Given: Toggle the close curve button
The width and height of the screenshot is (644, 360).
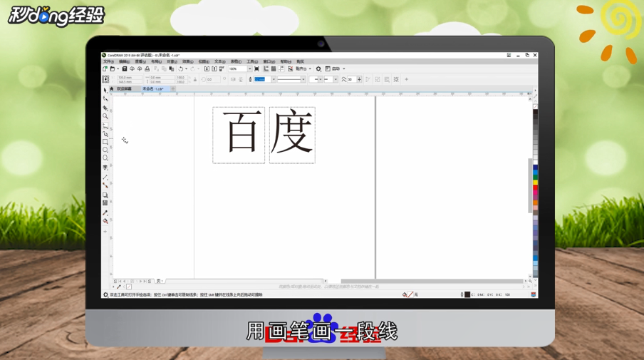Looking at the screenshot, I should [368, 79].
